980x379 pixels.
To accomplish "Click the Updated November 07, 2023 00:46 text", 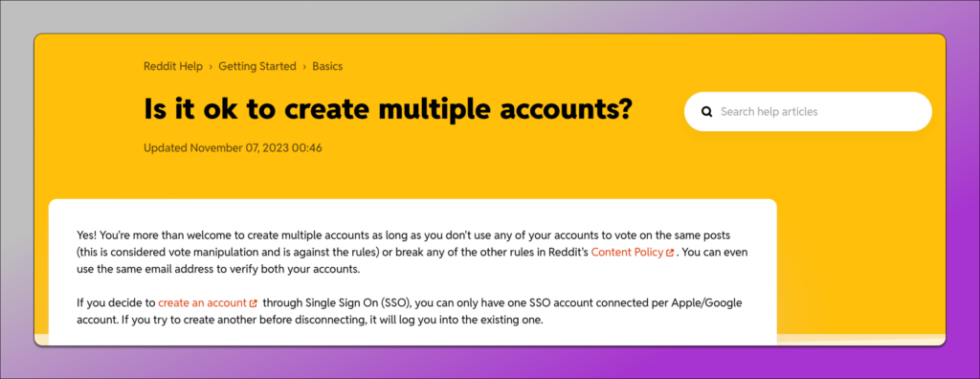I will [234, 148].
